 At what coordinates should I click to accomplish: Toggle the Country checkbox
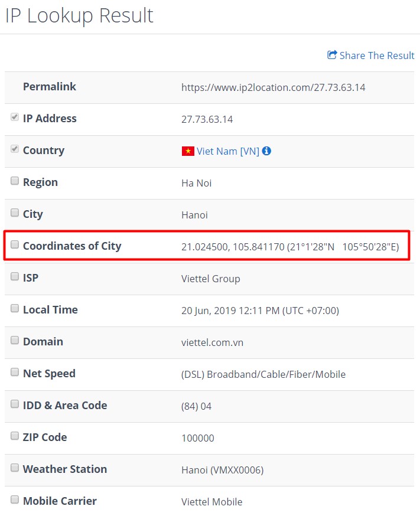15,149
